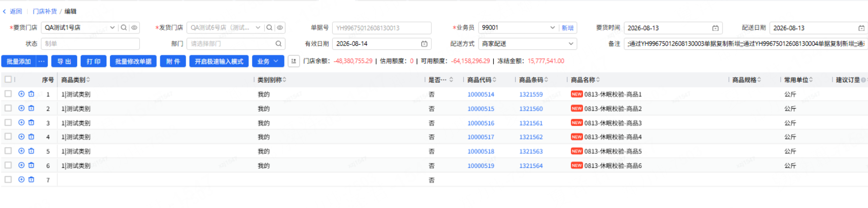Click the 冻结金额 value 15,777,541.00

(546, 61)
